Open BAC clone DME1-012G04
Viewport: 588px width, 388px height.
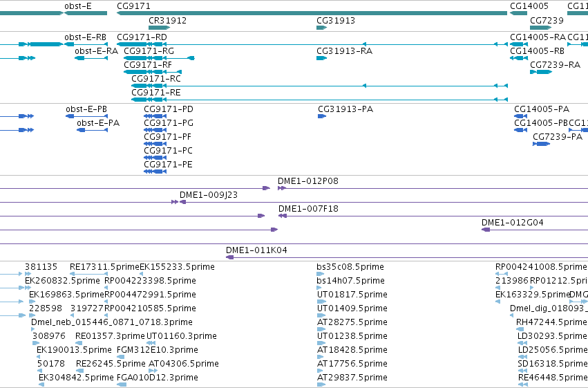tap(535, 230)
